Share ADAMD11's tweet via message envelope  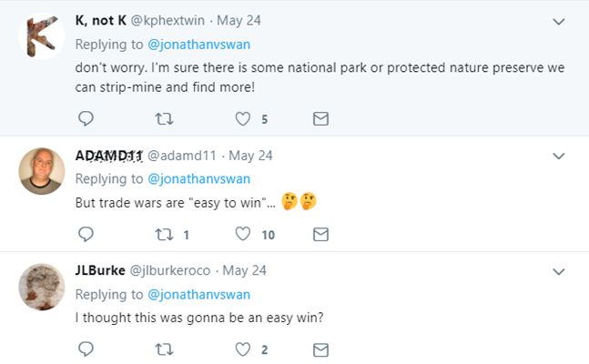pyautogui.click(x=320, y=234)
